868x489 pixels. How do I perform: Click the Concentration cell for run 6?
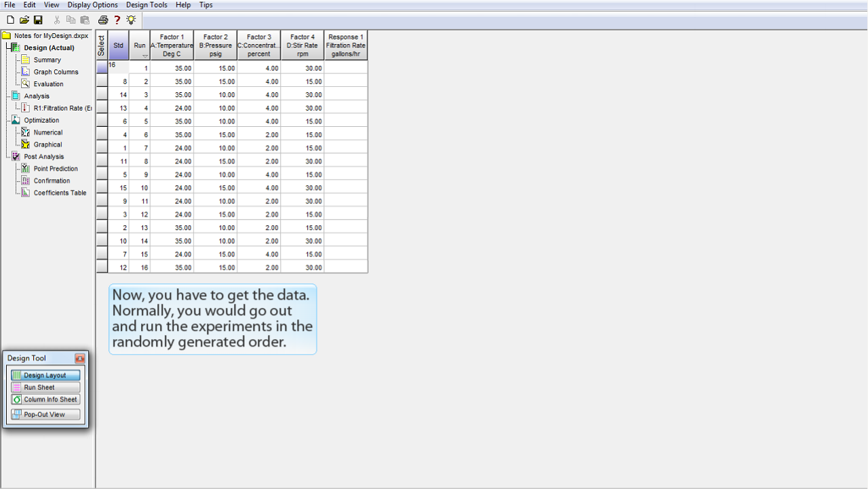click(x=259, y=134)
